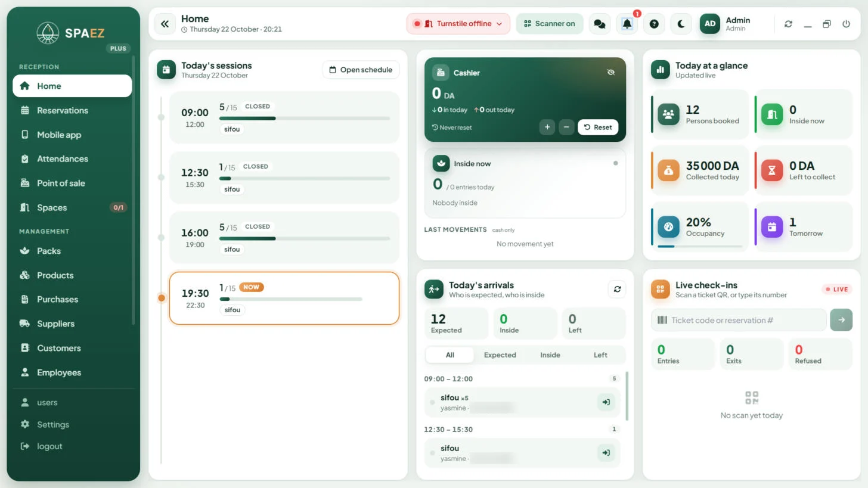868x488 pixels.
Task: Click the Cashier register icon
Action: click(441, 73)
